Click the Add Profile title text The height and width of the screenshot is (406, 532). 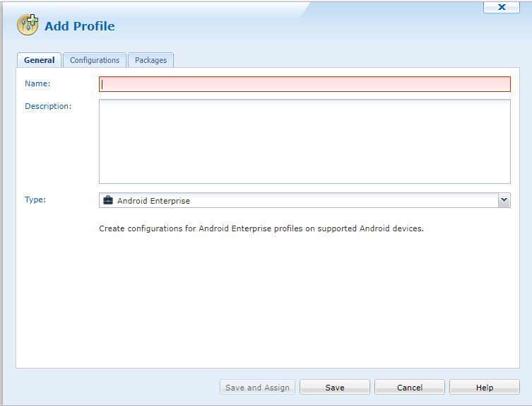[79, 26]
